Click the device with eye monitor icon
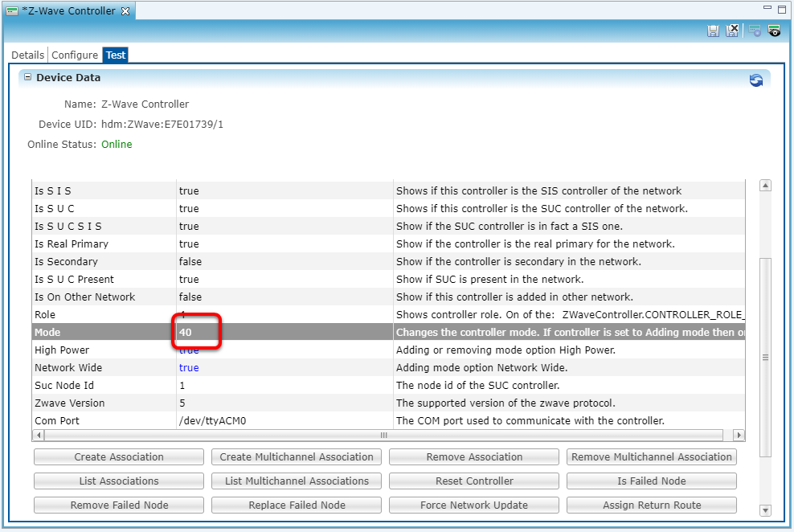The height and width of the screenshot is (532, 794). tap(774, 31)
